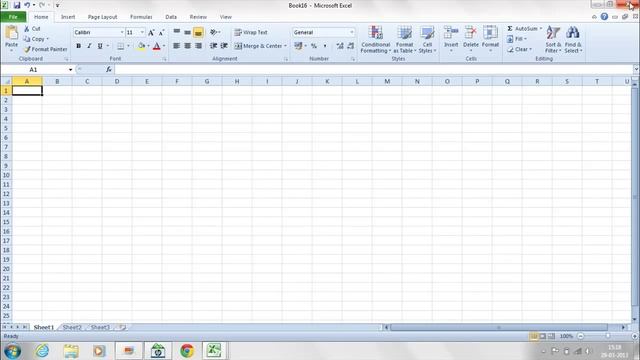
Task: Undo the last action
Action: point(27,5)
